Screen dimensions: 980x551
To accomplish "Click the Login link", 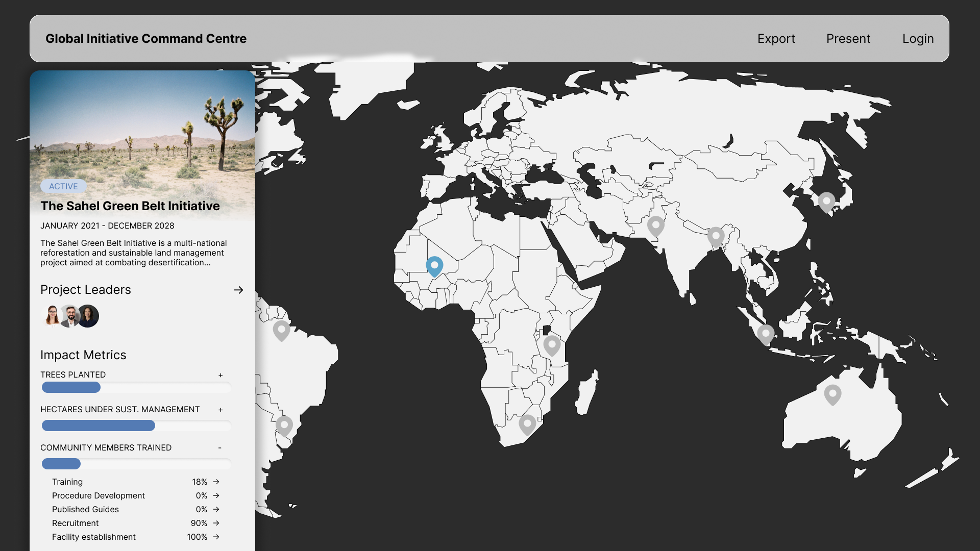I will click(918, 39).
